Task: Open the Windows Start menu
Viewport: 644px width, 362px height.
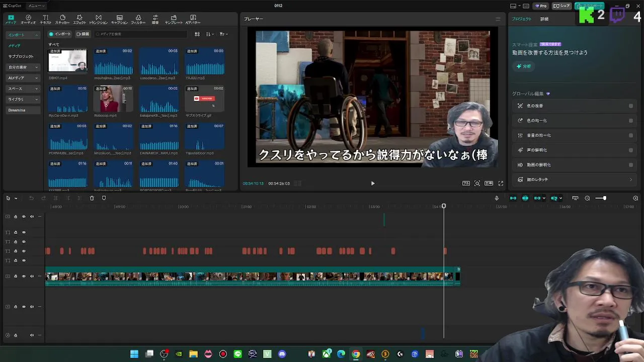Action: pyautogui.click(x=134, y=354)
